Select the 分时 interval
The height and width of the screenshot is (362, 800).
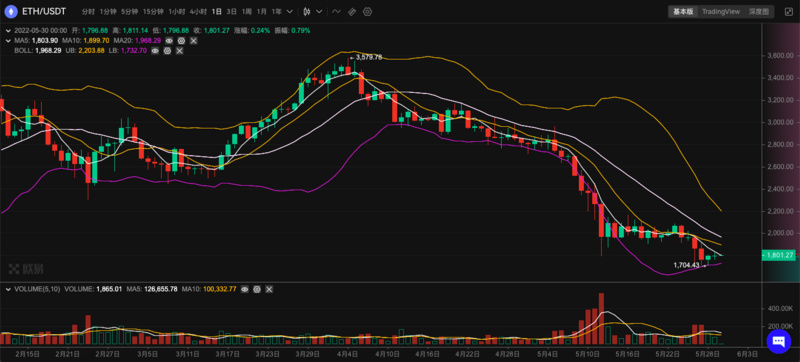click(88, 11)
